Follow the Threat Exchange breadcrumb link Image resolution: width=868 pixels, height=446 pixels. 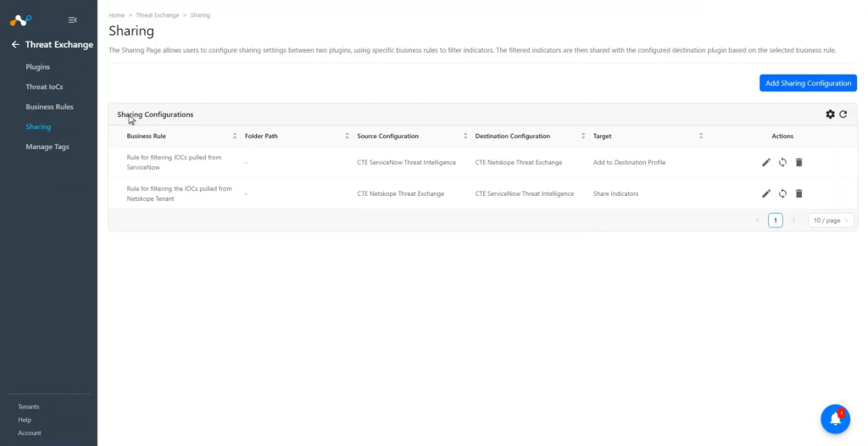(x=157, y=15)
